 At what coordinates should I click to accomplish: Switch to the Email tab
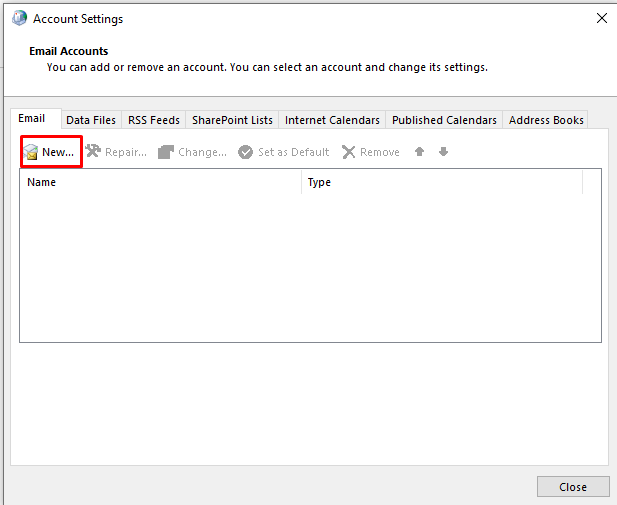click(32, 119)
